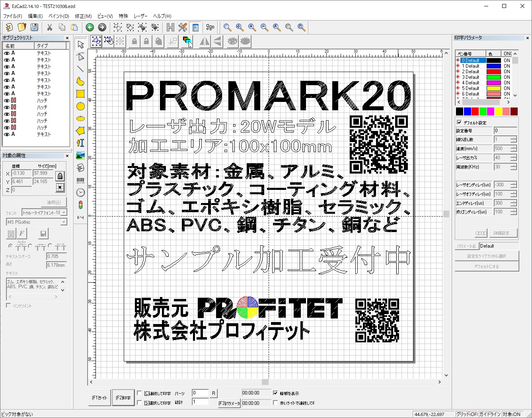The height and width of the screenshot is (418, 532).
Task: Open the Hatch tool (H icon)
Action: [x=170, y=27]
